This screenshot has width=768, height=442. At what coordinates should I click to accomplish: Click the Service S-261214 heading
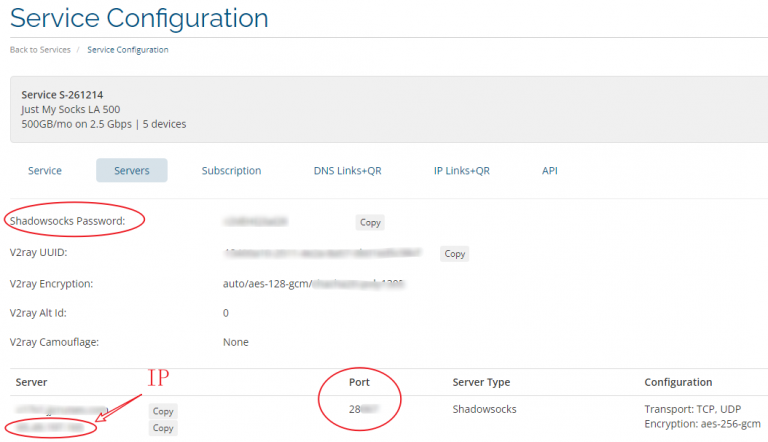click(x=63, y=95)
